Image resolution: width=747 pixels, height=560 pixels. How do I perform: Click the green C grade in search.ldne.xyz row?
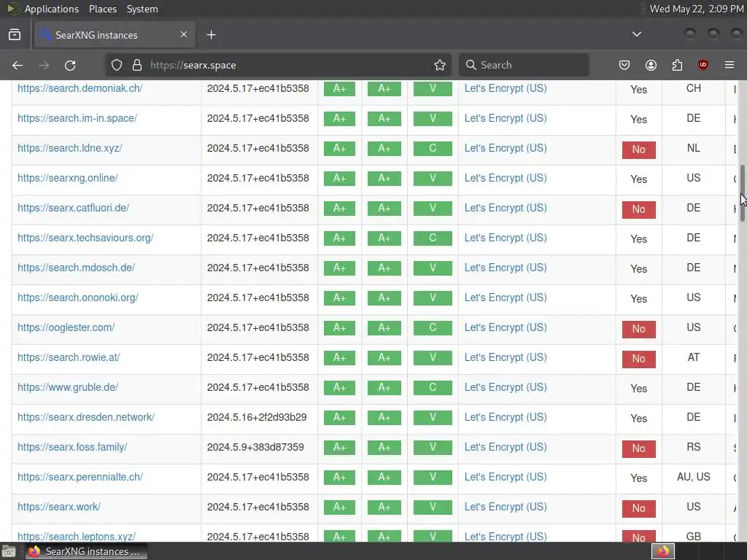pyautogui.click(x=433, y=148)
